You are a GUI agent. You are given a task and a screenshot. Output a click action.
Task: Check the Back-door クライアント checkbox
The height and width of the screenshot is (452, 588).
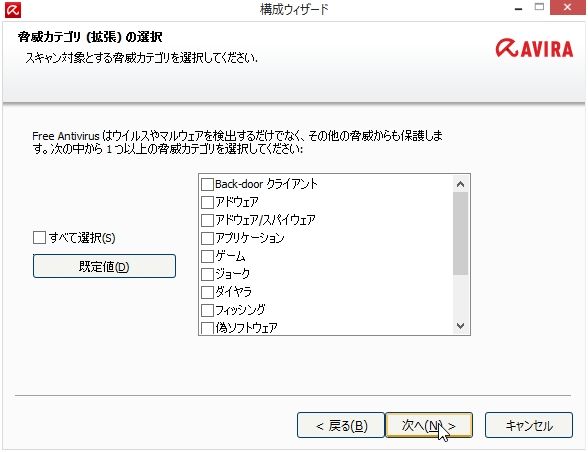tap(207, 185)
